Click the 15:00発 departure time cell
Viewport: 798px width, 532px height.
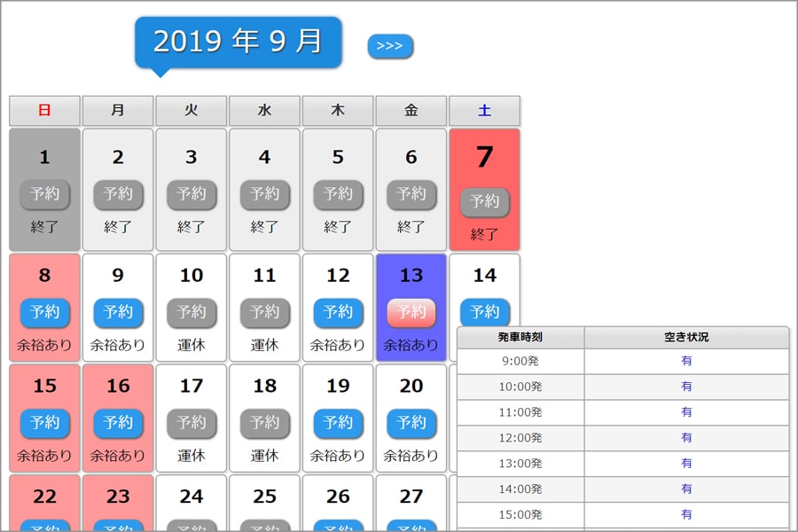click(x=520, y=514)
